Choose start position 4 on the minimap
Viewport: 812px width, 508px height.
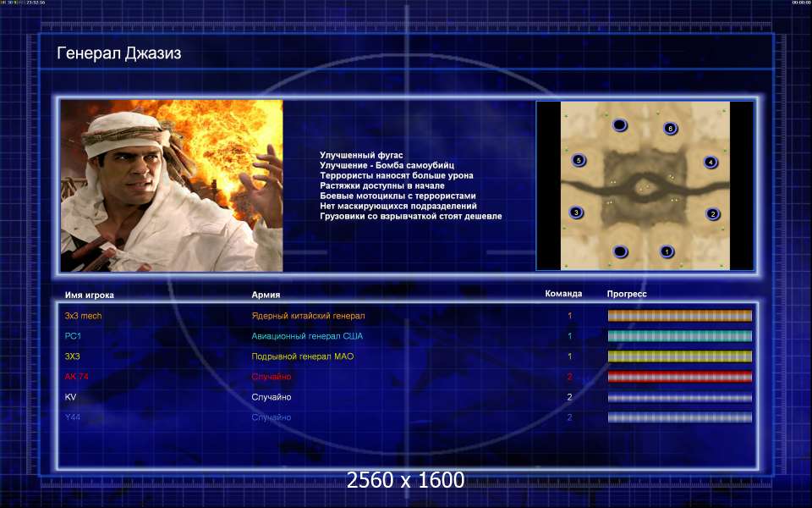tap(710, 162)
